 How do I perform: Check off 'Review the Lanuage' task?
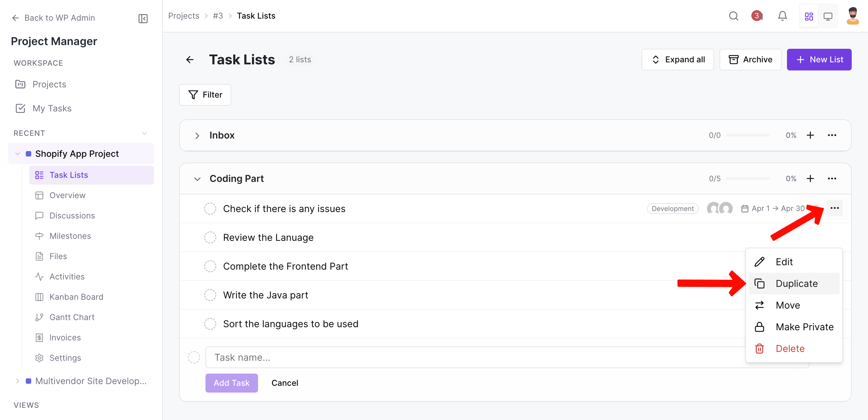(210, 237)
